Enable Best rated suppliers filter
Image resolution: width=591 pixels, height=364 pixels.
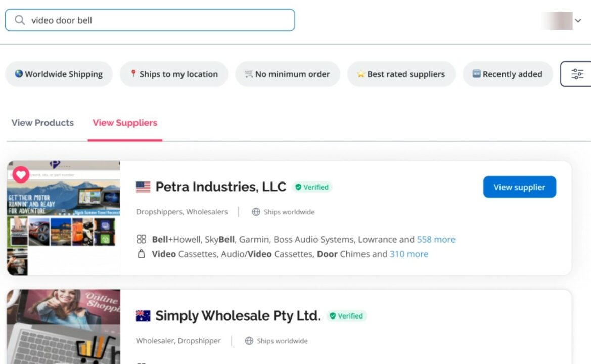coord(401,74)
